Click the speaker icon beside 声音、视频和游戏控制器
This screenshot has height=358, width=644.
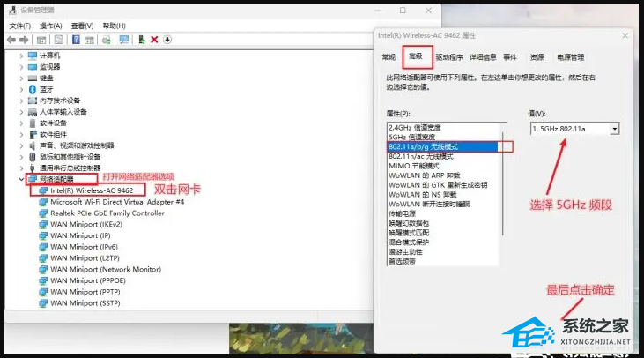click(x=33, y=145)
